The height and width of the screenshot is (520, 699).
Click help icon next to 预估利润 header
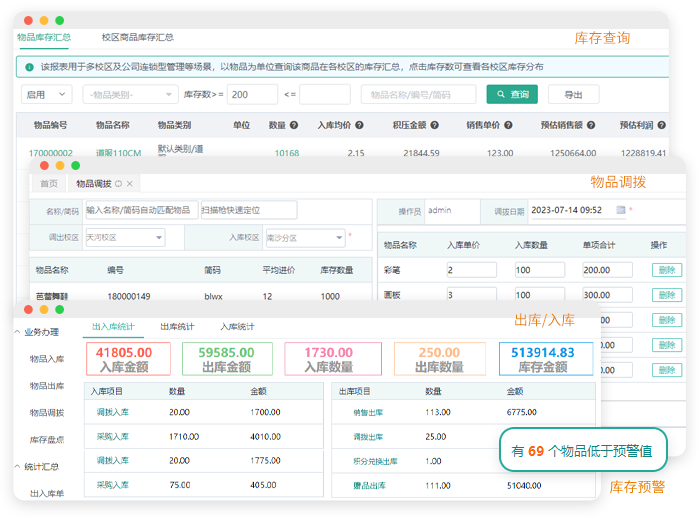point(662,125)
